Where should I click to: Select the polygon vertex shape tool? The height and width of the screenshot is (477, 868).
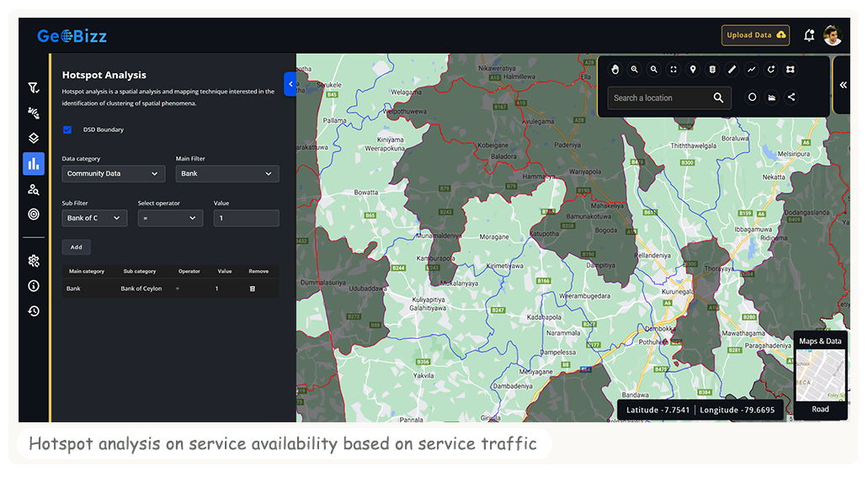click(791, 69)
